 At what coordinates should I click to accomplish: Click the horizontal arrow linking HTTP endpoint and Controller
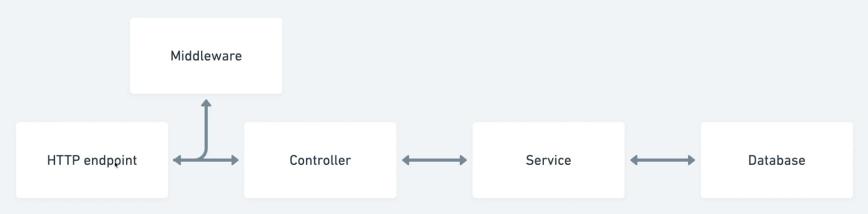(206, 160)
